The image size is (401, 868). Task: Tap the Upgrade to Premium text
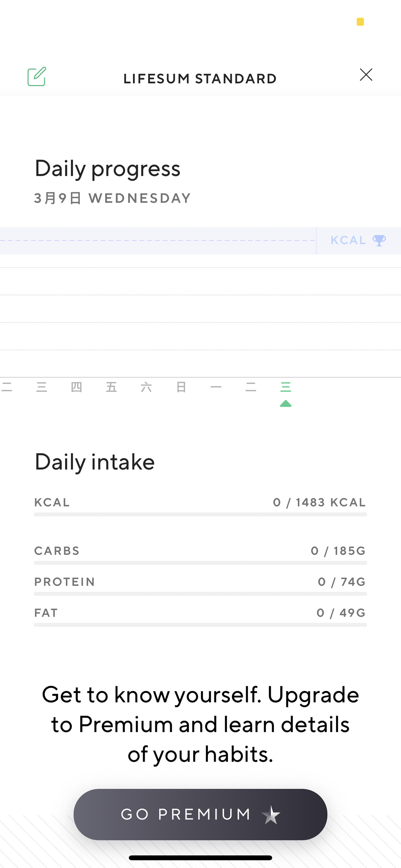200,724
